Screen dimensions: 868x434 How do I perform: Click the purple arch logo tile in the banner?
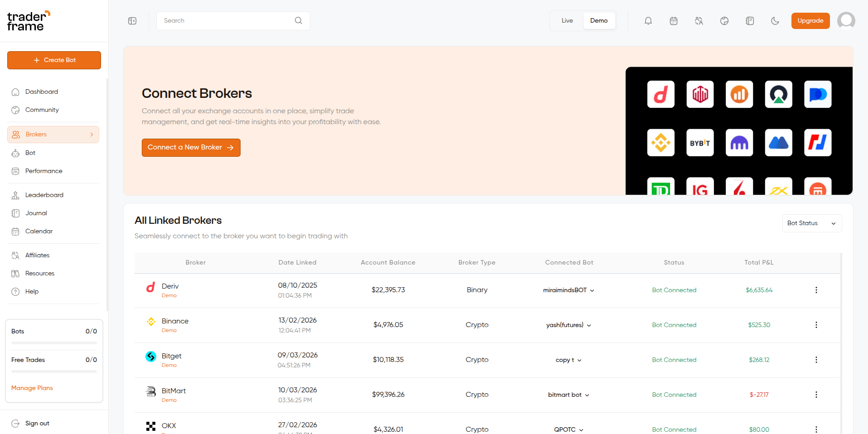[739, 143]
